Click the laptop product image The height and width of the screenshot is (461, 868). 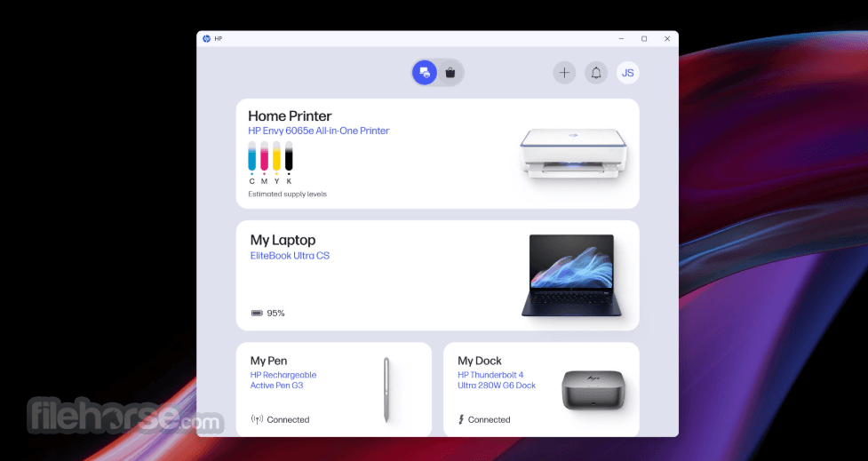(x=571, y=275)
